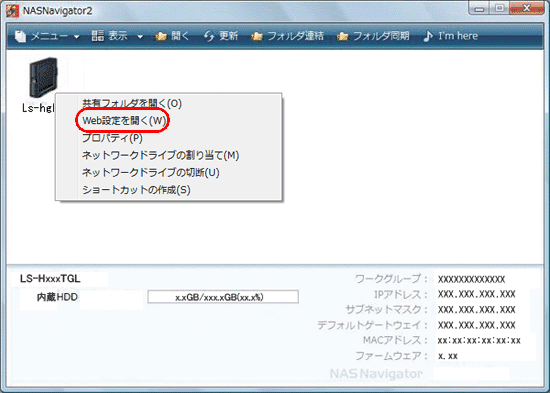The image size is (550, 393).
Task: Expand the 表示 dropdown arrow
Action: [x=140, y=36]
